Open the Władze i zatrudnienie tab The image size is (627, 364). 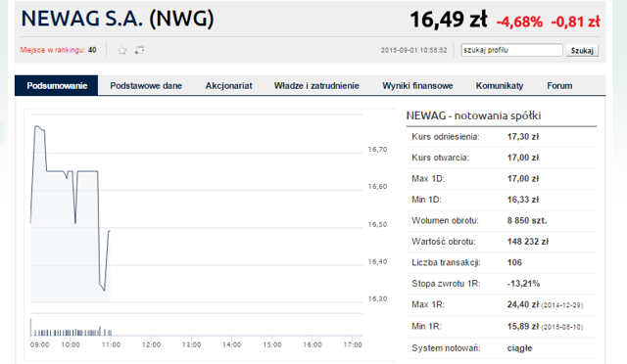[316, 85]
